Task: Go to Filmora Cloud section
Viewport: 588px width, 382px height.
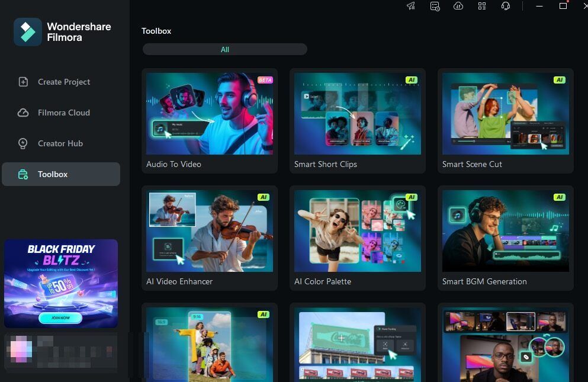Action: (x=61, y=113)
